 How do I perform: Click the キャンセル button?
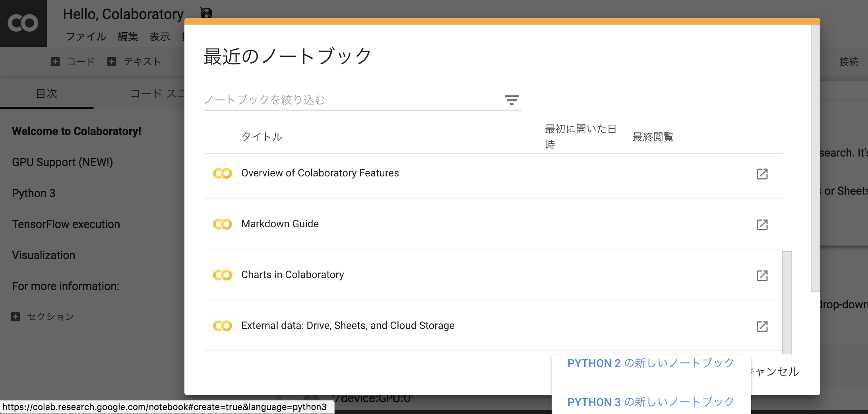point(775,372)
